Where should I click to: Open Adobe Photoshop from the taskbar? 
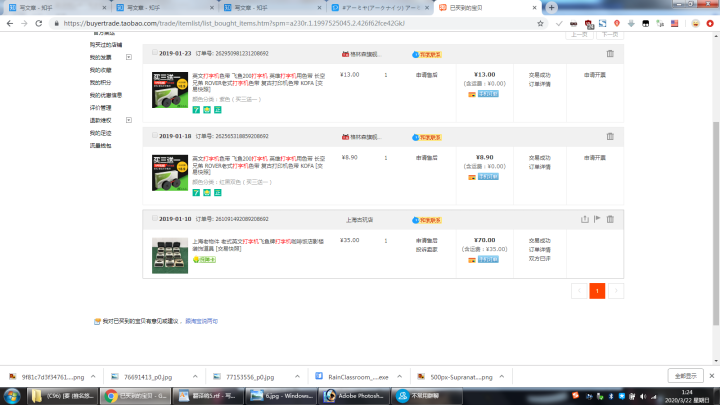(354, 396)
